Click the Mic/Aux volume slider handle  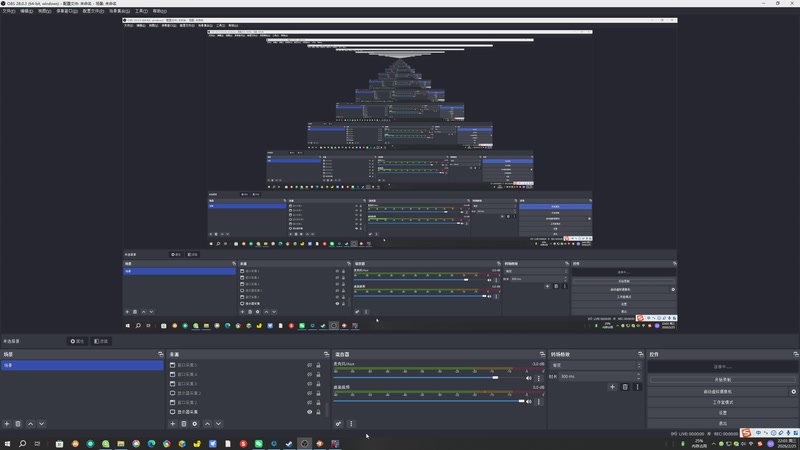tap(495, 378)
